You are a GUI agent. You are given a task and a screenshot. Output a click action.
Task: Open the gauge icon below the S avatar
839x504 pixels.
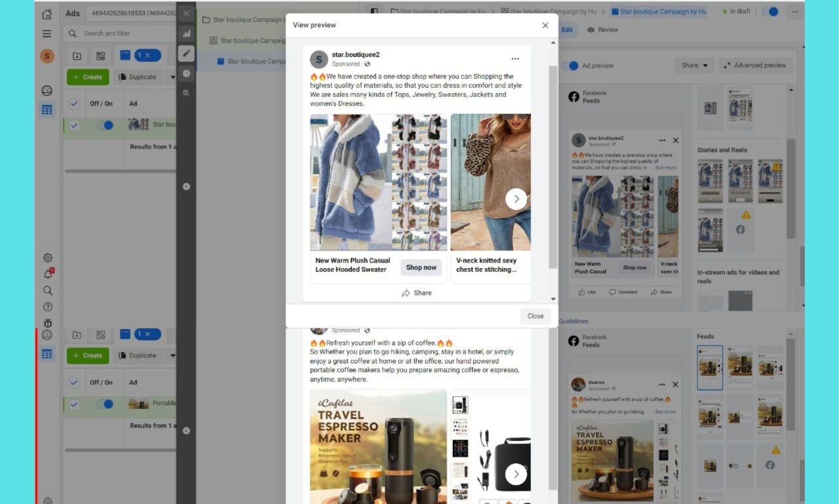[x=47, y=90]
